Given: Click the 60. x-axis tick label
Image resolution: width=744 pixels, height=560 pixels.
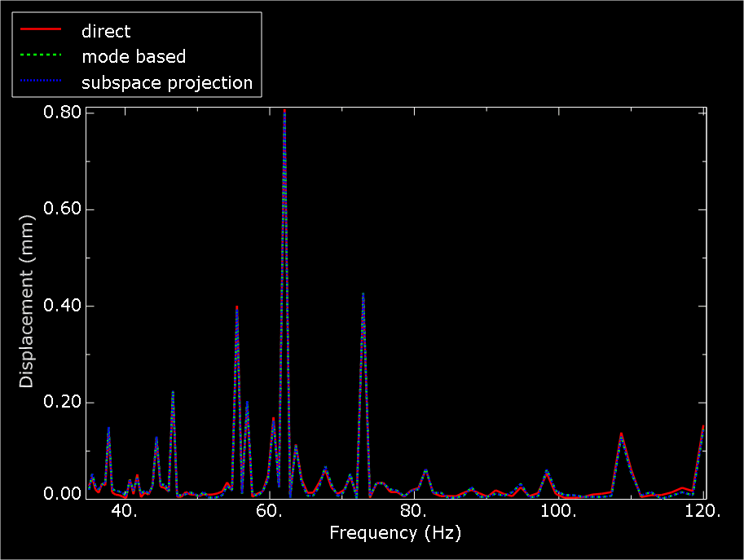Looking at the screenshot, I should pyautogui.click(x=269, y=511).
